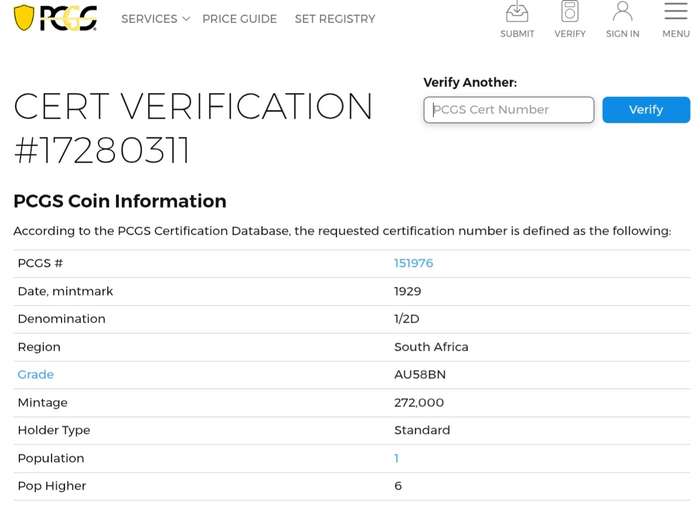Viewport: 700px width, 515px height.
Task: Click the blue Verify button
Action: [x=646, y=109]
